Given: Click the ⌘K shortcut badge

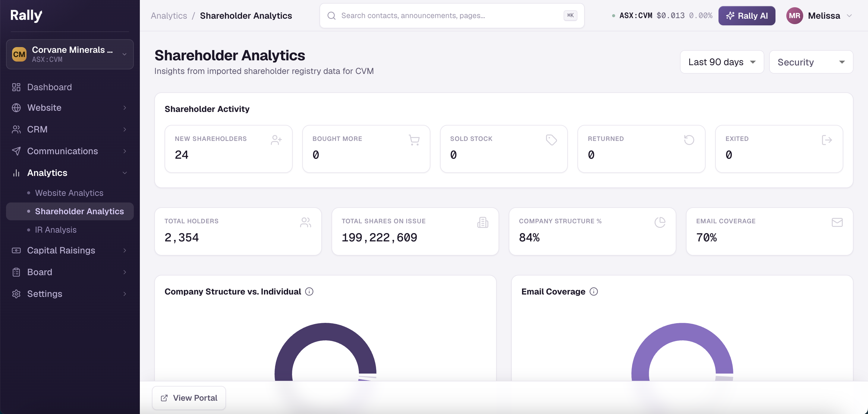Looking at the screenshot, I should point(570,15).
